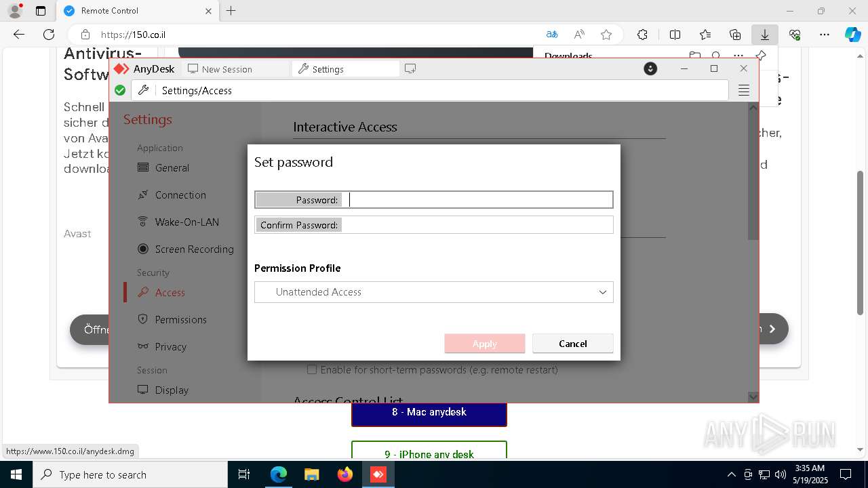The image size is (868, 488).
Task: Go back in browser history
Action: [x=19, y=35]
